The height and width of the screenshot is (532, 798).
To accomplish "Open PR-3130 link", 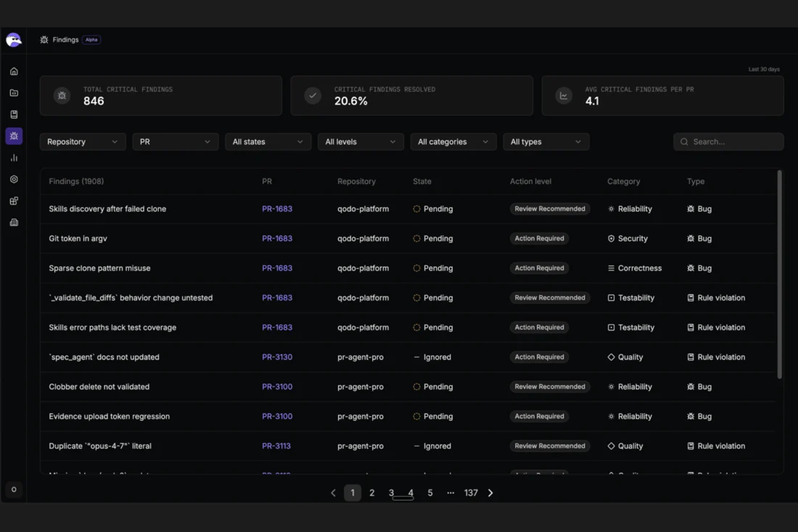I will pos(277,357).
